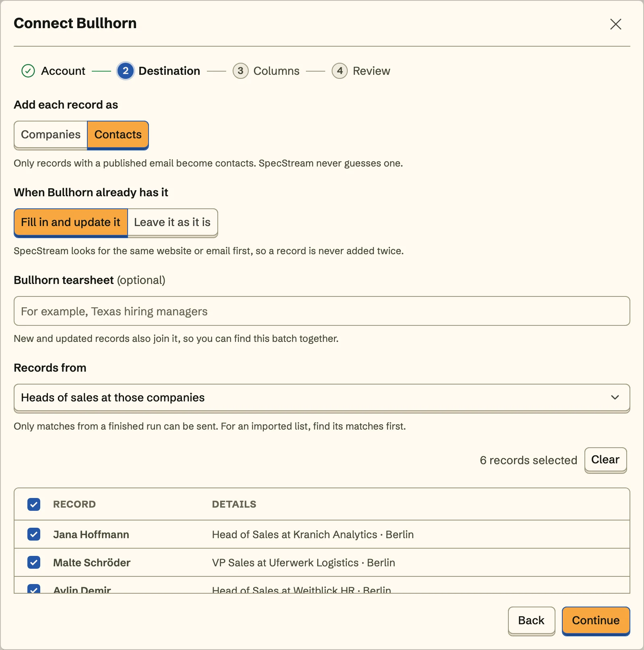The image size is (644, 650).
Task: Click the DETAILS column header
Action: click(x=234, y=504)
